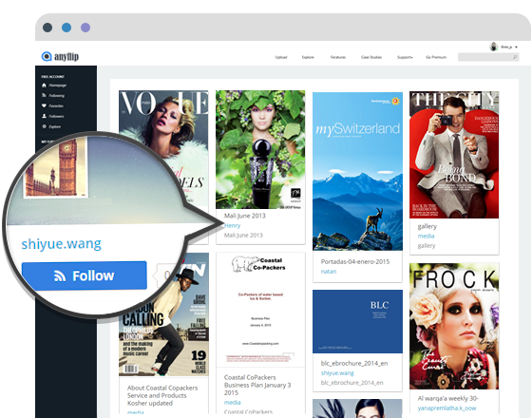Open the Case Studies menu item

coord(371,57)
